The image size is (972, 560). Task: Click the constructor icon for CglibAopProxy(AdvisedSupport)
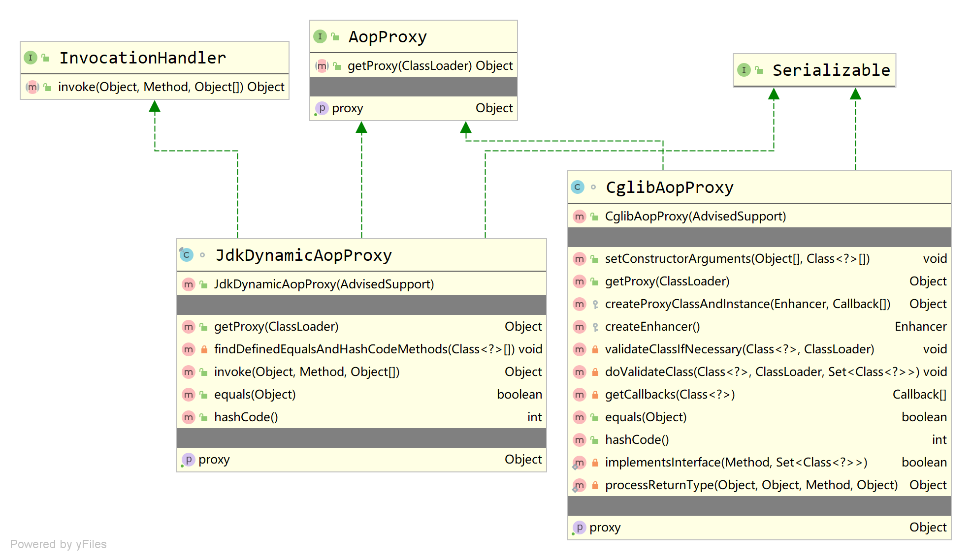(580, 217)
